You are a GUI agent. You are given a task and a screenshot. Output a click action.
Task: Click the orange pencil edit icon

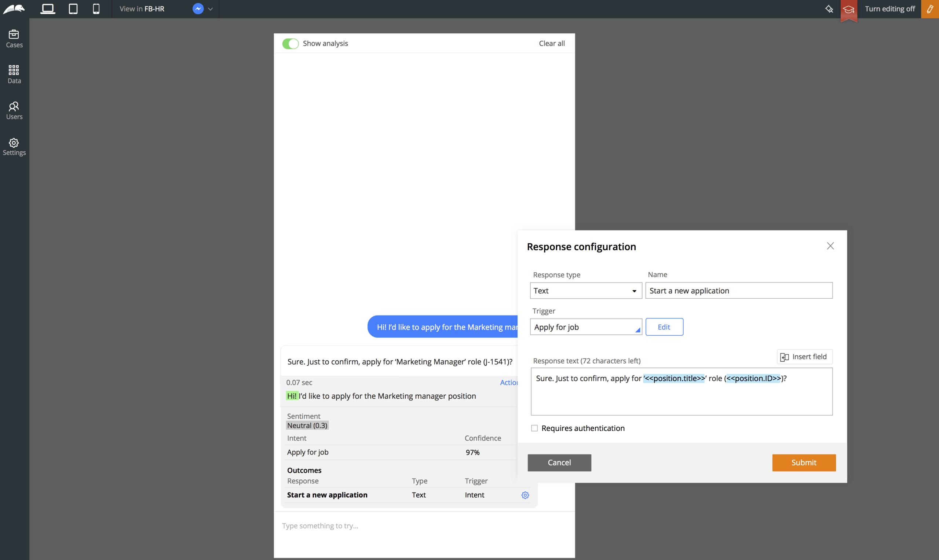pyautogui.click(x=929, y=9)
